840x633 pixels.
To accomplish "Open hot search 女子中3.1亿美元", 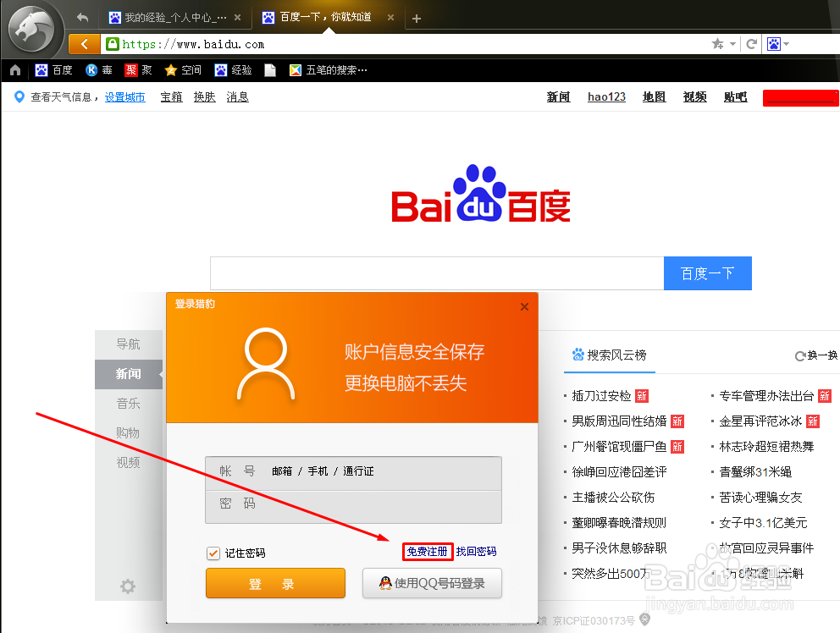I will (764, 523).
